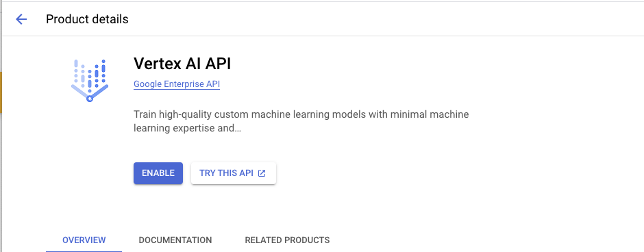Go back using the left arrow icon
The width and height of the screenshot is (644, 252).
click(x=21, y=19)
